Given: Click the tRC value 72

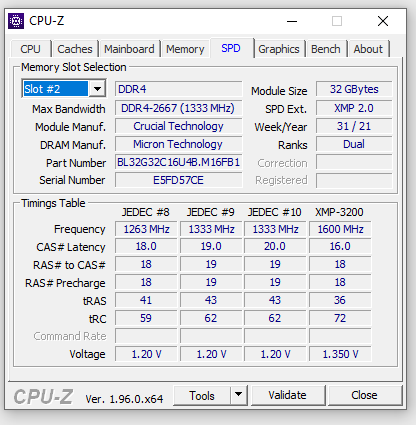Looking at the screenshot, I should [x=340, y=318].
